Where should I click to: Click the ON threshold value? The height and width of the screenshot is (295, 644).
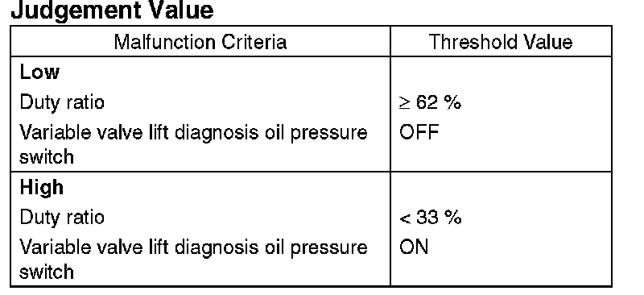click(413, 247)
